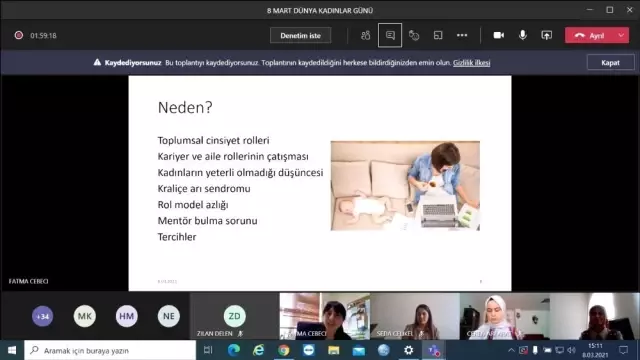Viewport: 640px width, 360px height.
Task: Click the line Kraliçe arı sendromu
Action: coord(204,189)
